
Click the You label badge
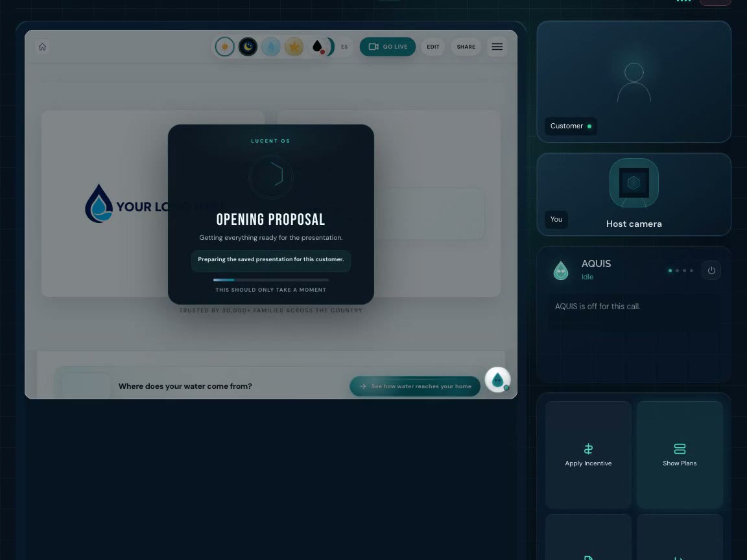tap(556, 219)
